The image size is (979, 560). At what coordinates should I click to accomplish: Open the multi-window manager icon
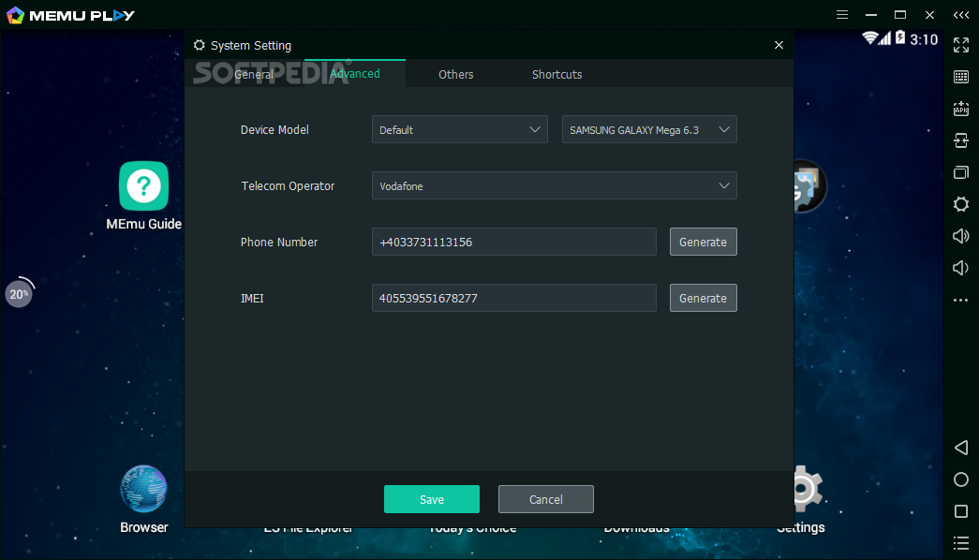coord(961,172)
